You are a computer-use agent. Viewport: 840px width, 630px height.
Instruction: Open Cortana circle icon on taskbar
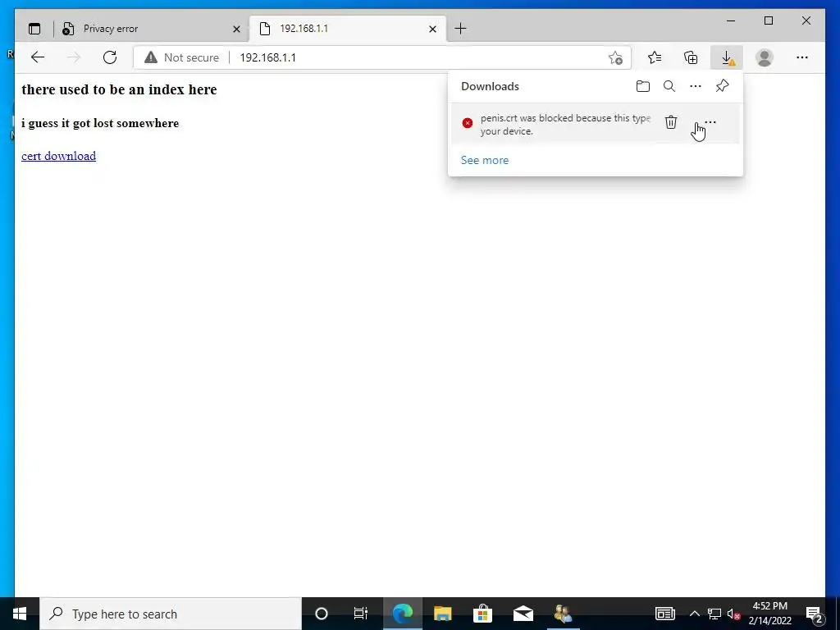(322, 614)
